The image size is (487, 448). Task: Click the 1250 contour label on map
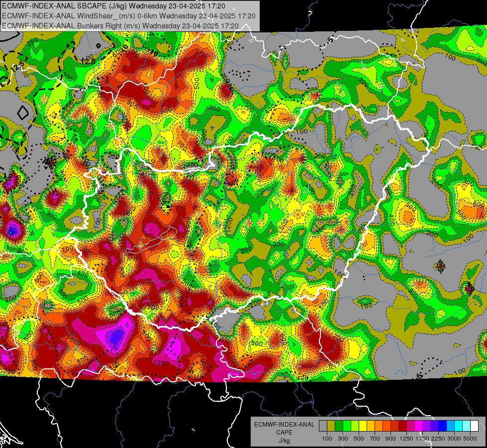(x=161, y=363)
